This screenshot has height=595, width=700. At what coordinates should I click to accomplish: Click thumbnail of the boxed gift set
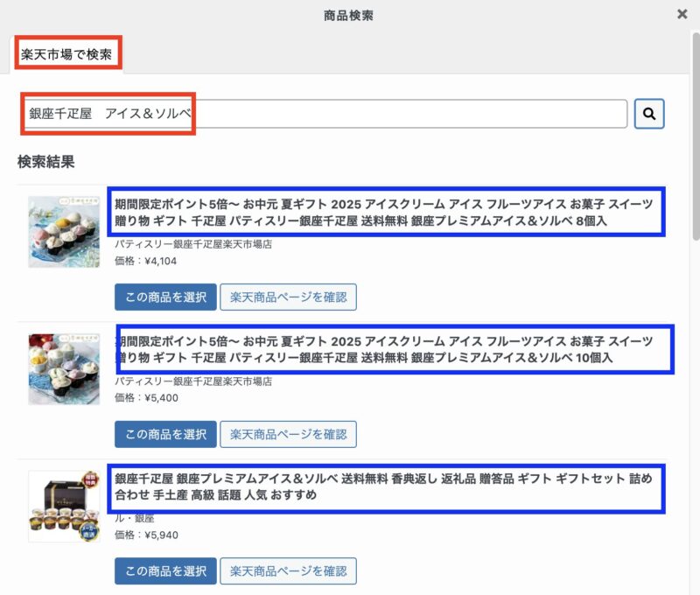[x=64, y=506]
